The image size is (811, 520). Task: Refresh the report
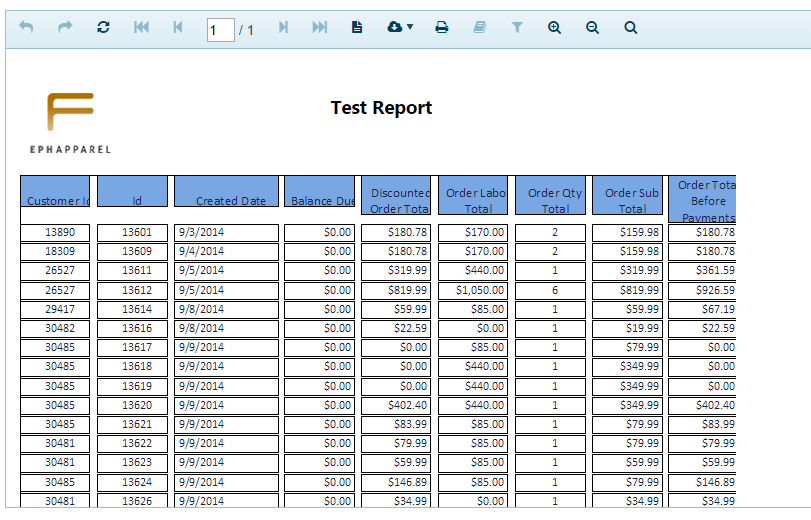(x=103, y=28)
